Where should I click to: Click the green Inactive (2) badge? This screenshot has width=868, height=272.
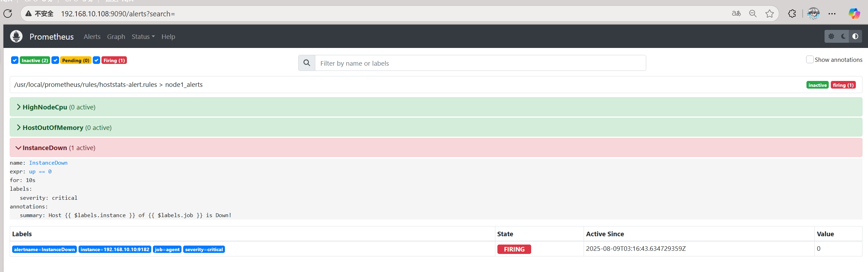pos(35,60)
